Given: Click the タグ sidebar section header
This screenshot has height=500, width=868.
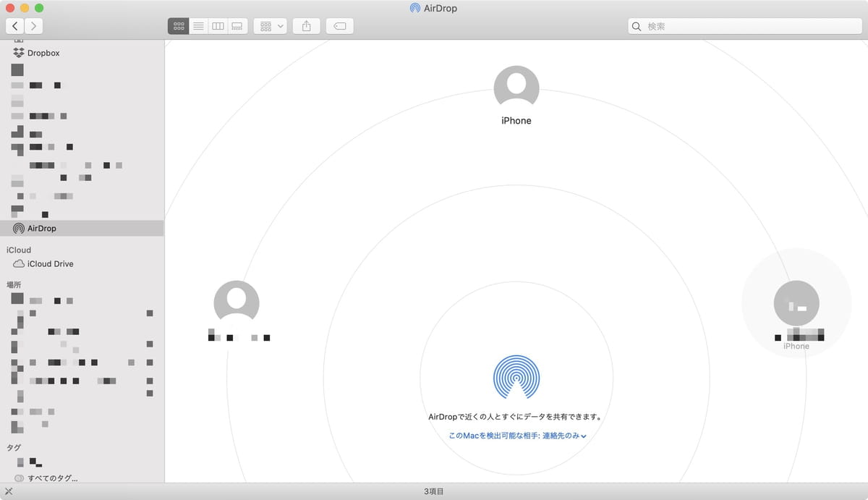Looking at the screenshot, I should (x=14, y=448).
